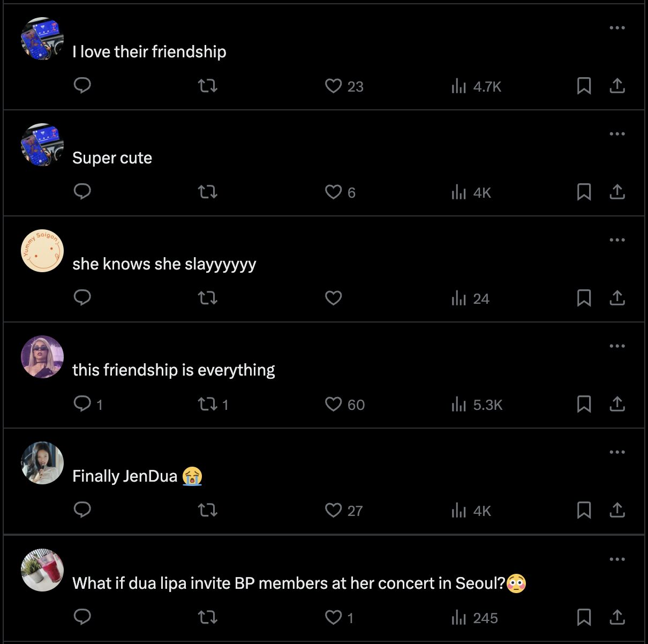Retweet "this friendship is everything" post
This screenshot has width=648, height=644.
point(207,404)
